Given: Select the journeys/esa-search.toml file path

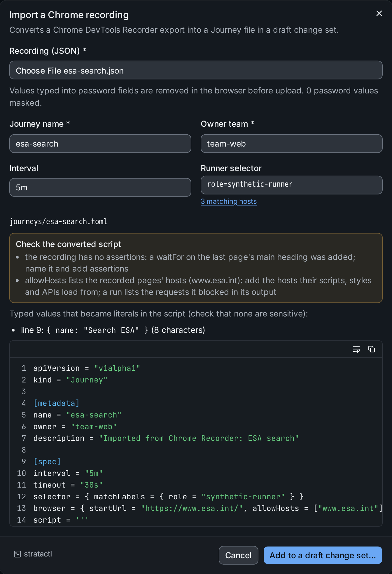Looking at the screenshot, I should point(58,222).
